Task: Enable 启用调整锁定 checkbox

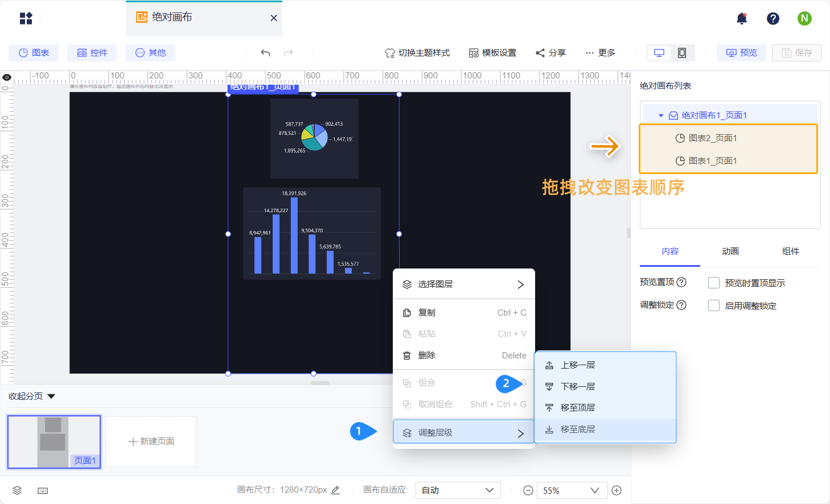Action: click(x=714, y=305)
